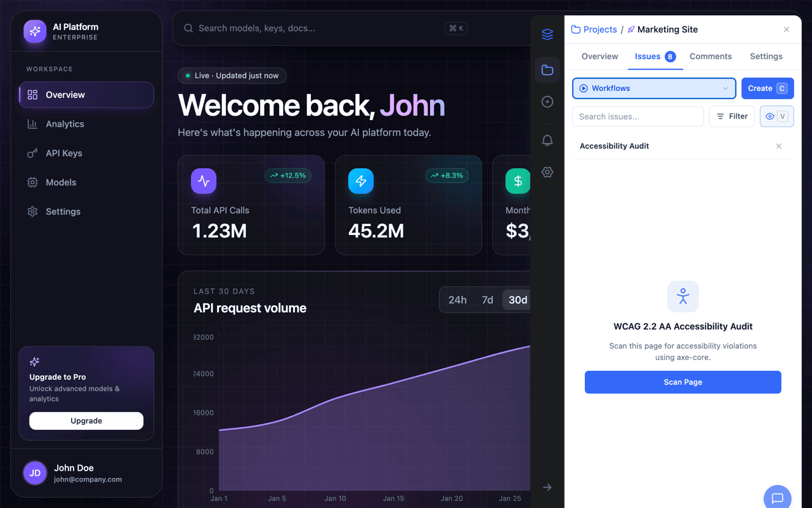
Task: Click the Upgrade to Pro sparkle icon
Action: [x=34, y=362]
